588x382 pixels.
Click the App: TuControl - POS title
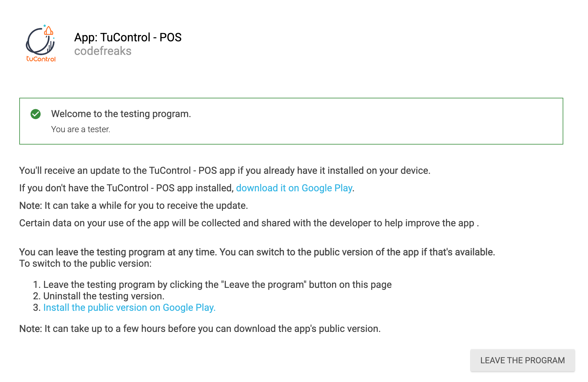coord(128,37)
